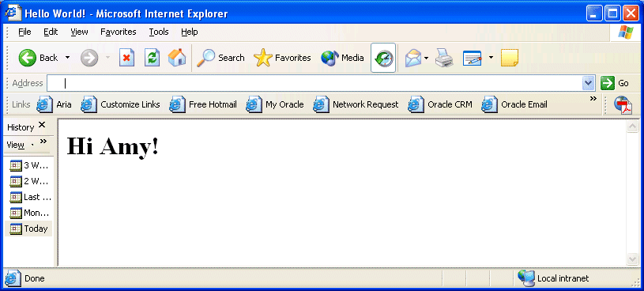
Task: Open the Edit menu
Action: coord(51,32)
